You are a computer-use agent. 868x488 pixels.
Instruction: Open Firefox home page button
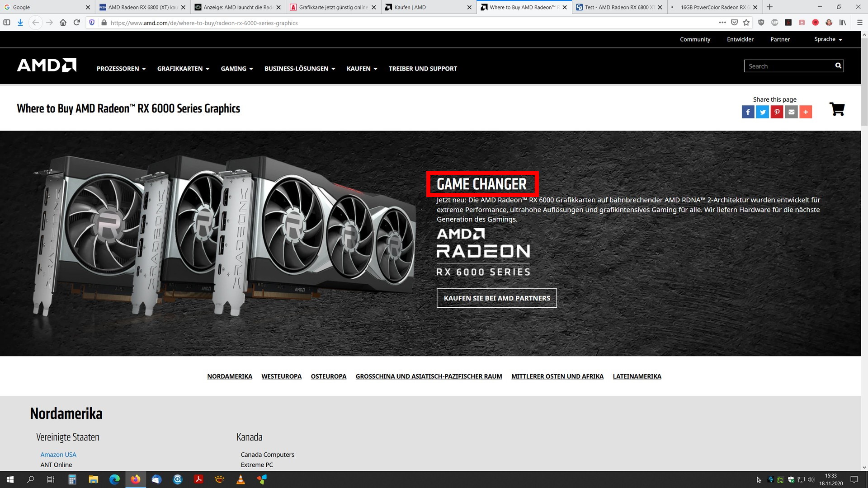63,23
